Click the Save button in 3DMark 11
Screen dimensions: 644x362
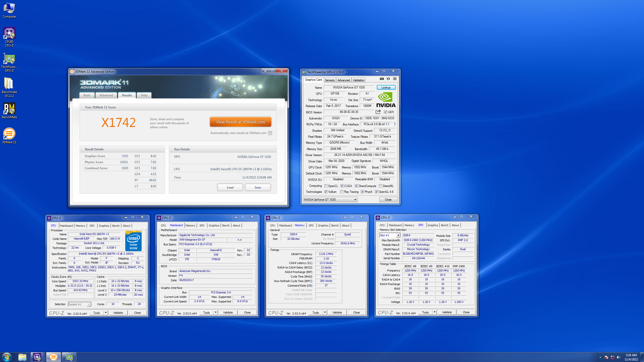pos(258,188)
